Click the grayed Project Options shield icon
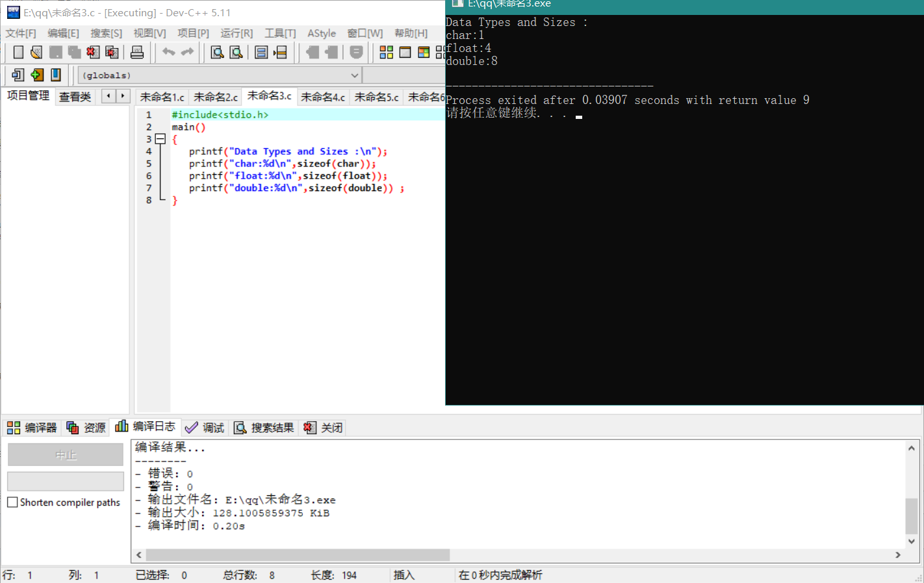924x583 pixels. 356,53
